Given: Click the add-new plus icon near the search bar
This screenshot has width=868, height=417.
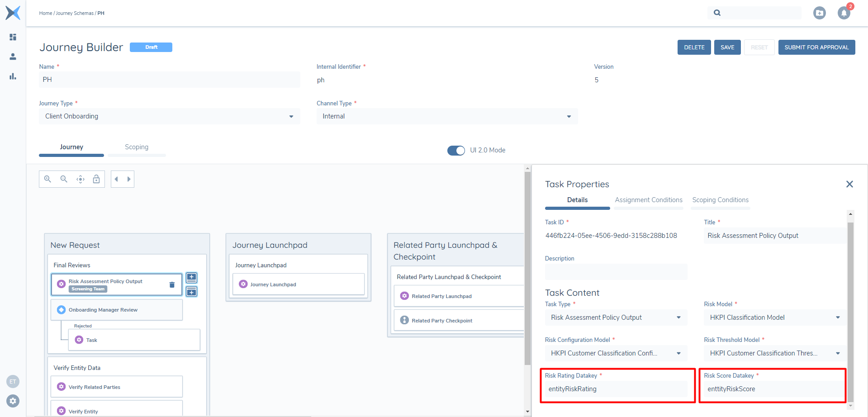Looking at the screenshot, I should pos(820,13).
